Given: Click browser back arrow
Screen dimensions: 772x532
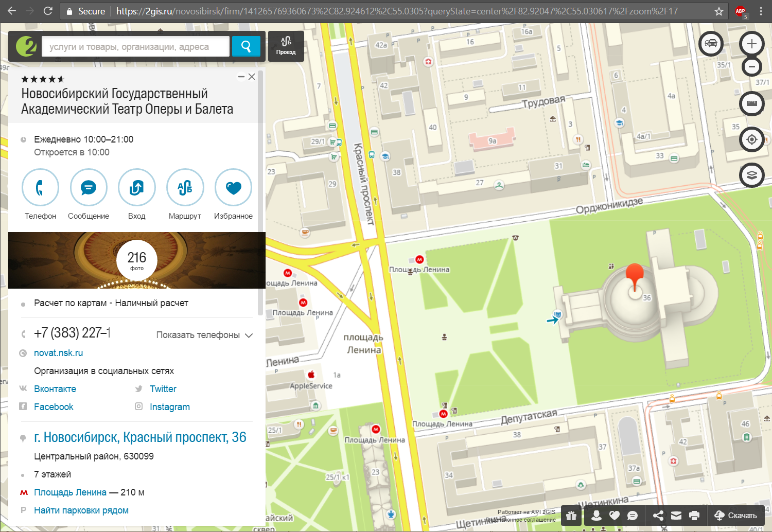Looking at the screenshot, I should click(x=12, y=11).
